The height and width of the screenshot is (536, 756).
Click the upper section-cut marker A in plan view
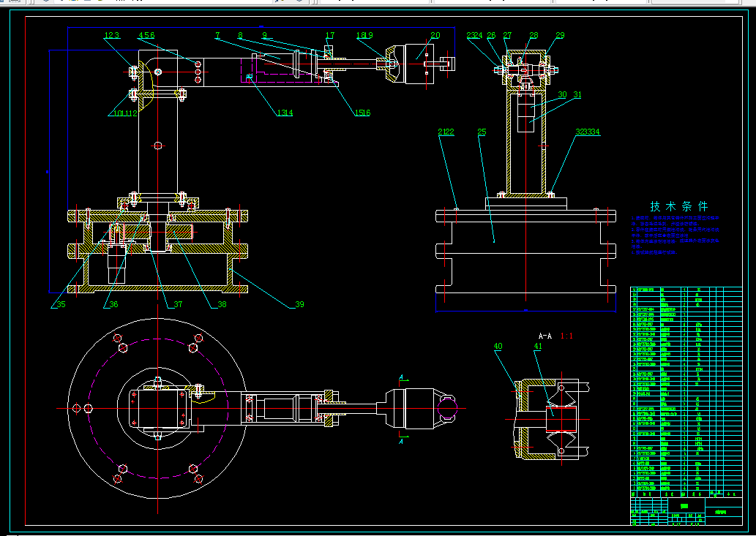(x=401, y=377)
